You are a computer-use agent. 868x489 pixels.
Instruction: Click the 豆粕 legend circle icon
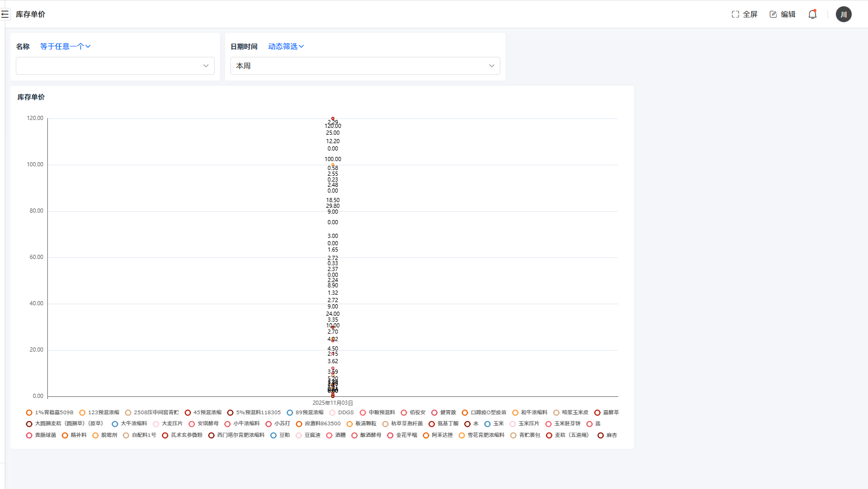(274, 435)
